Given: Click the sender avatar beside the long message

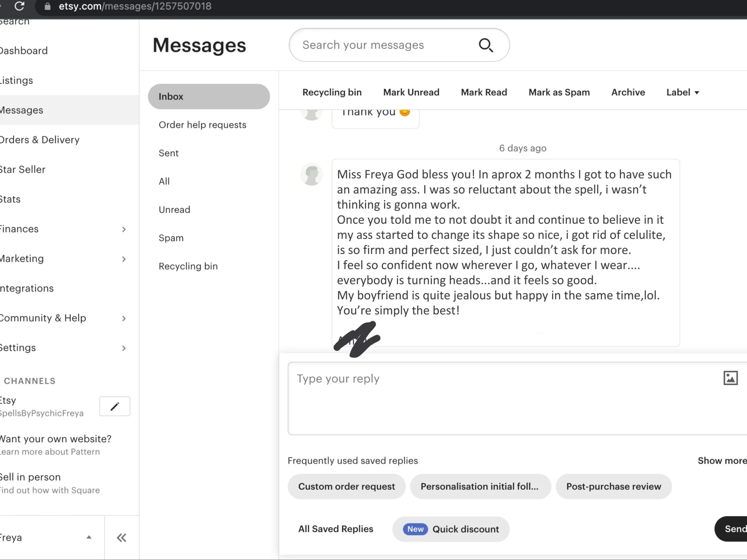Looking at the screenshot, I should pos(311,174).
